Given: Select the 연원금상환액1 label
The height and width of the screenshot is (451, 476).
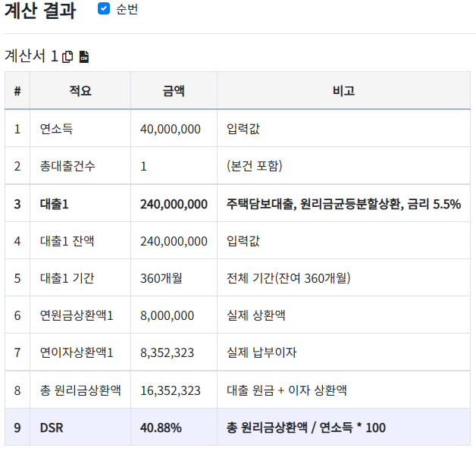Looking at the screenshot, I should (x=77, y=315).
